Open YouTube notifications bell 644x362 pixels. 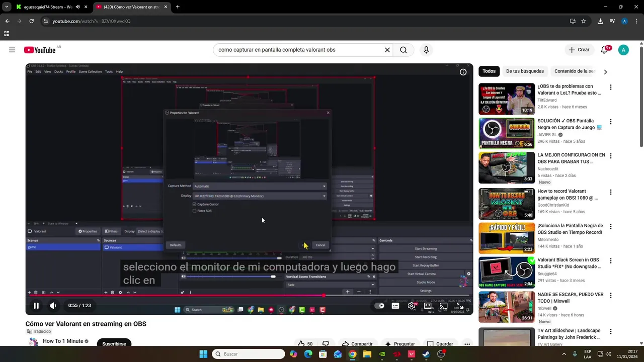tap(605, 50)
